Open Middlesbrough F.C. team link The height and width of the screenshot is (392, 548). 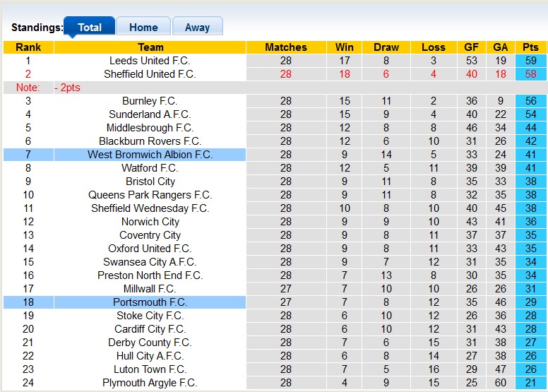(150, 128)
